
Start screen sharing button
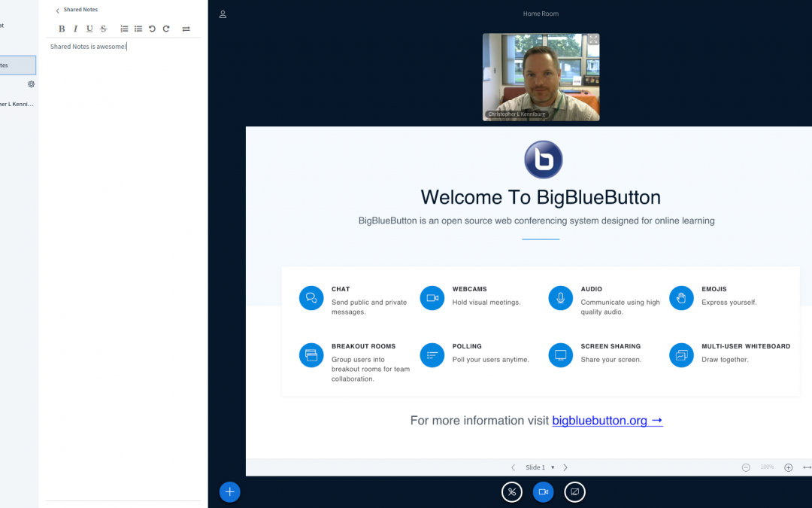575,492
